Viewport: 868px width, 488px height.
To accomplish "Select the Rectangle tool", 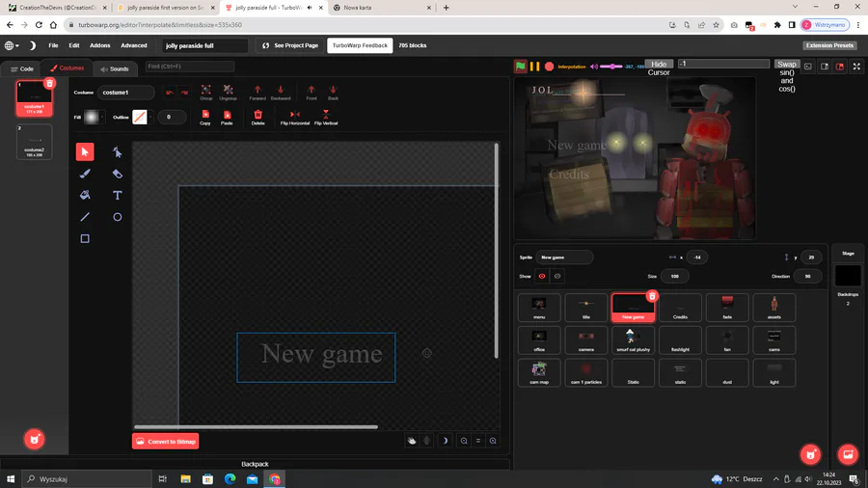I will click(x=85, y=238).
